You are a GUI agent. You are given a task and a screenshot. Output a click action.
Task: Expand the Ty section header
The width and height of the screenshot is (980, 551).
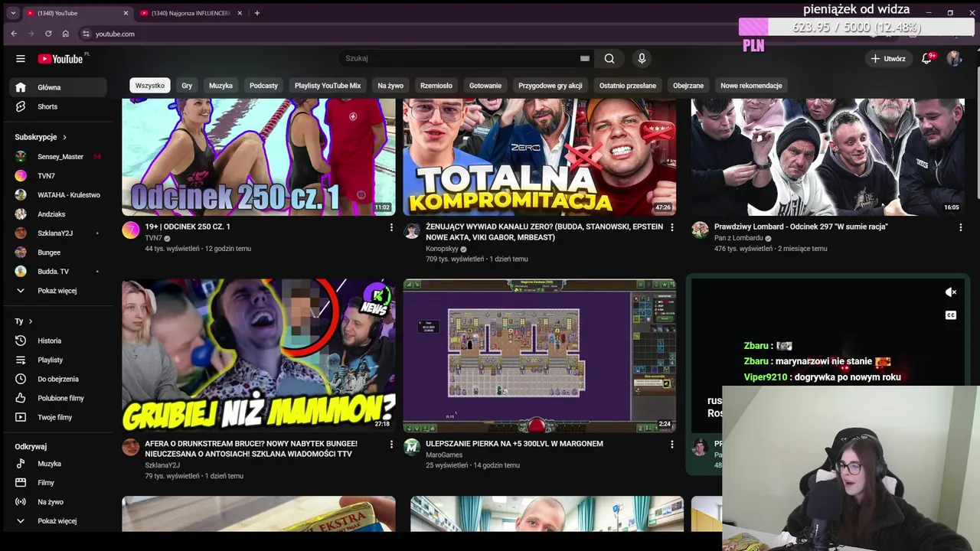coord(24,321)
